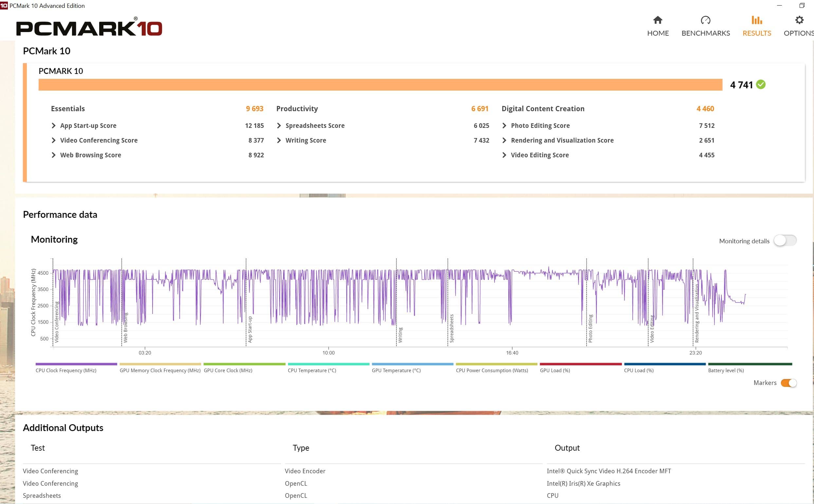Click the PCMark 10 title bar app icon
The image size is (814, 504).
4,5
